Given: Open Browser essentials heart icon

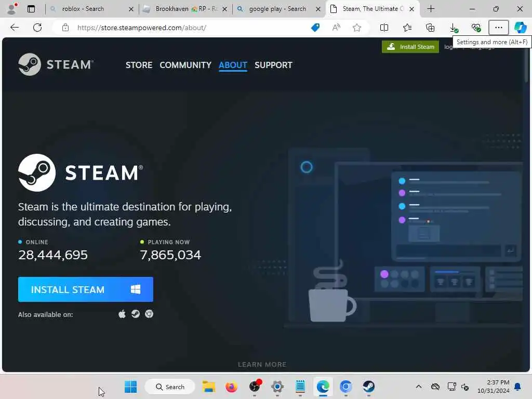Looking at the screenshot, I should click(476, 28).
